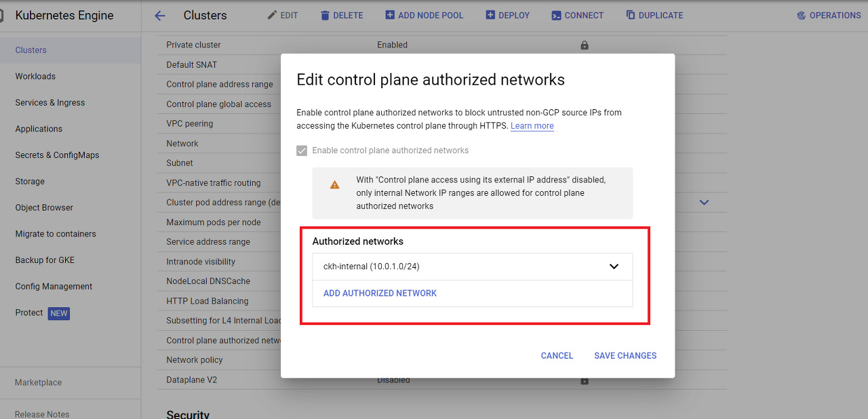Click the Kubernetes Engine logo icon
868x419 pixels.
3,15
